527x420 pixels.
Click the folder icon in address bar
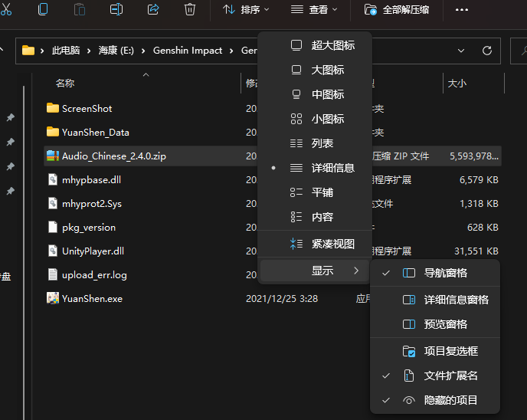[28, 51]
